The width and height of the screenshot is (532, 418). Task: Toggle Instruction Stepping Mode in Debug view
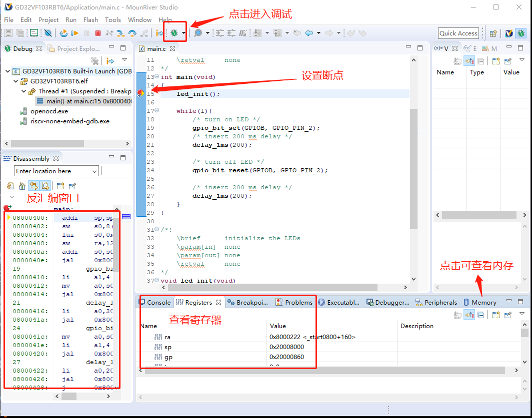click(x=110, y=61)
